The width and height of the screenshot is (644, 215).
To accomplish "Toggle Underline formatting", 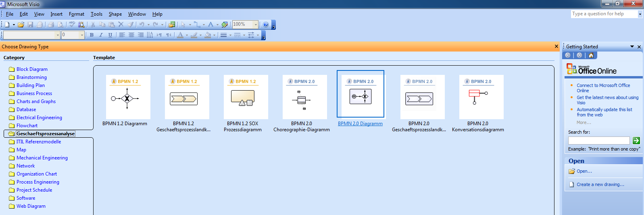I will tap(110, 35).
